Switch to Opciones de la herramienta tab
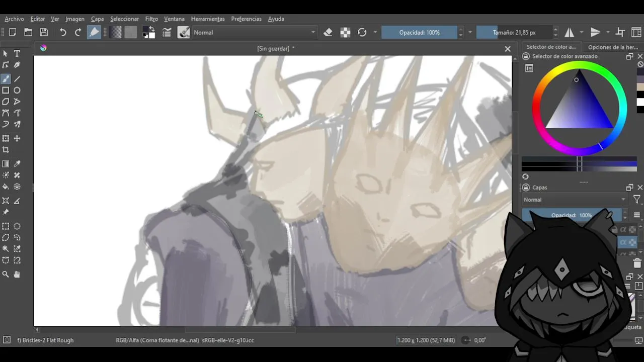The width and height of the screenshot is (644, 362). [x=613, y=47]
